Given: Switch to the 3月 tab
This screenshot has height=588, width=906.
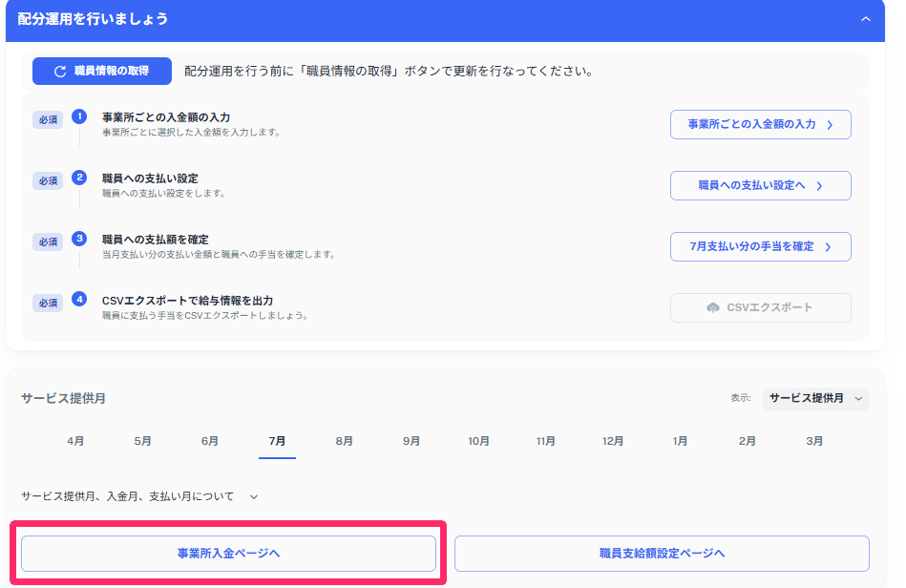Looking at the screenshot, I should [x=814, y=442].
